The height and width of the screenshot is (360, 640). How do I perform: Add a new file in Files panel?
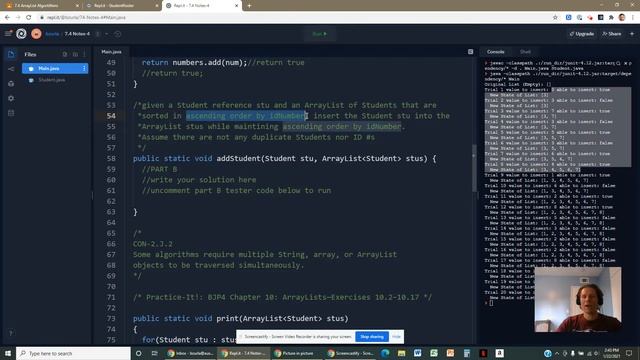pyautogui.click(x=65, y=54)
